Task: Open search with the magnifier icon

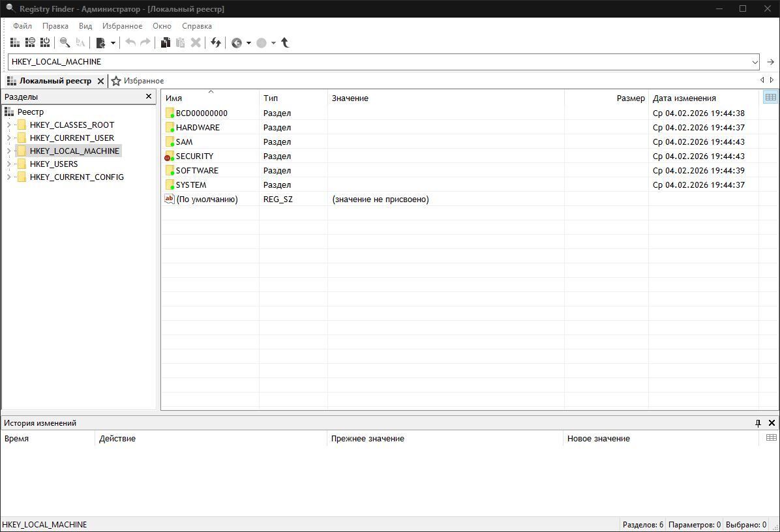Action: point(65,43)
